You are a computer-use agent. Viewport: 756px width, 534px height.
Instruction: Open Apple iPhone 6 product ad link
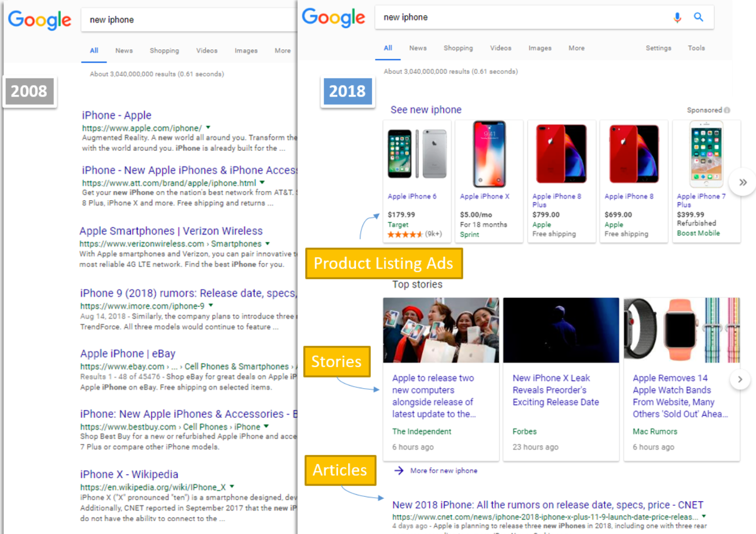[x=412, y=197]
